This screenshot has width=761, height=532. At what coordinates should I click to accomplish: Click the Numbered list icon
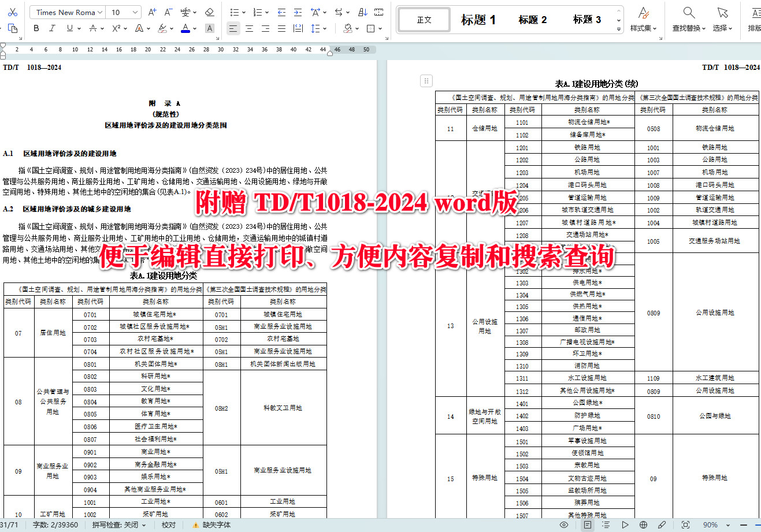pos(257,12)
